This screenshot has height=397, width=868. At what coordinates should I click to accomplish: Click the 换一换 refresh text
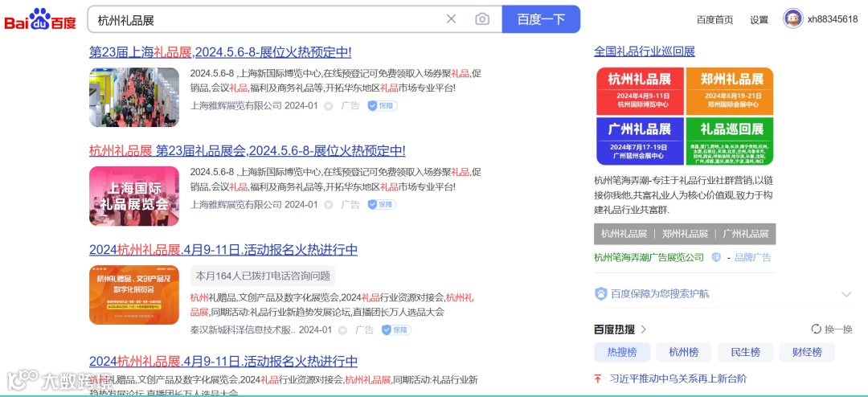pyautogui.click(x=838, y=329)
